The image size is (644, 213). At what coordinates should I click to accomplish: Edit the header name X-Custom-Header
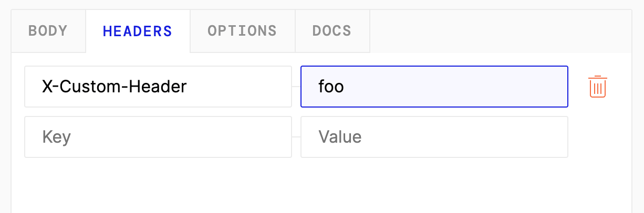point(158,87)
